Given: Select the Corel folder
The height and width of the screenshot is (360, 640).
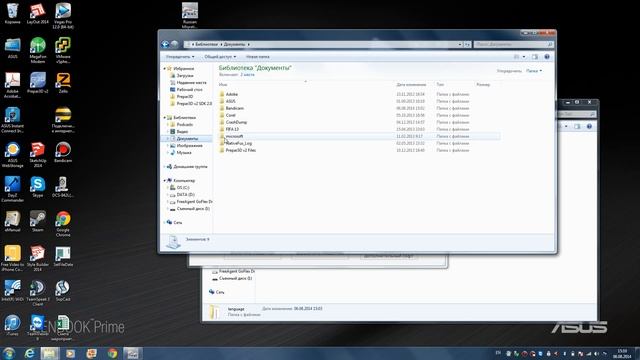Looking at the screenshot, I should pos(359,115).
